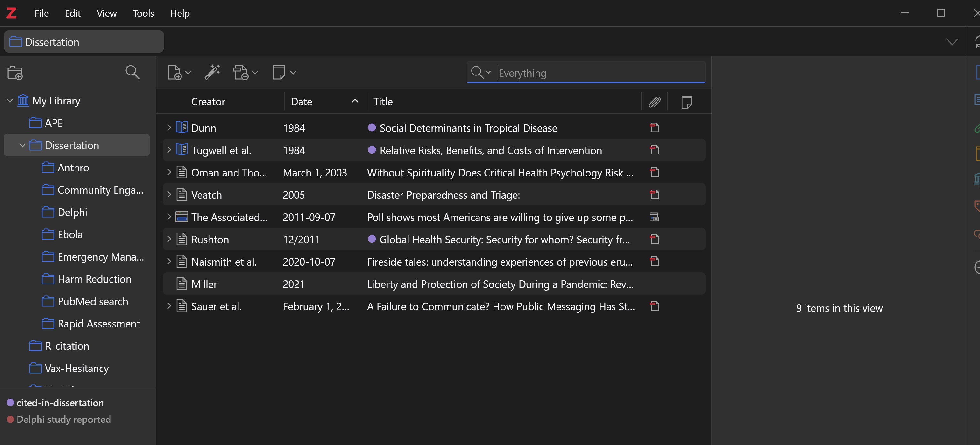Viewport: 980px width, 445px height.
Task: Click the New Item icon
Action: 174,72
